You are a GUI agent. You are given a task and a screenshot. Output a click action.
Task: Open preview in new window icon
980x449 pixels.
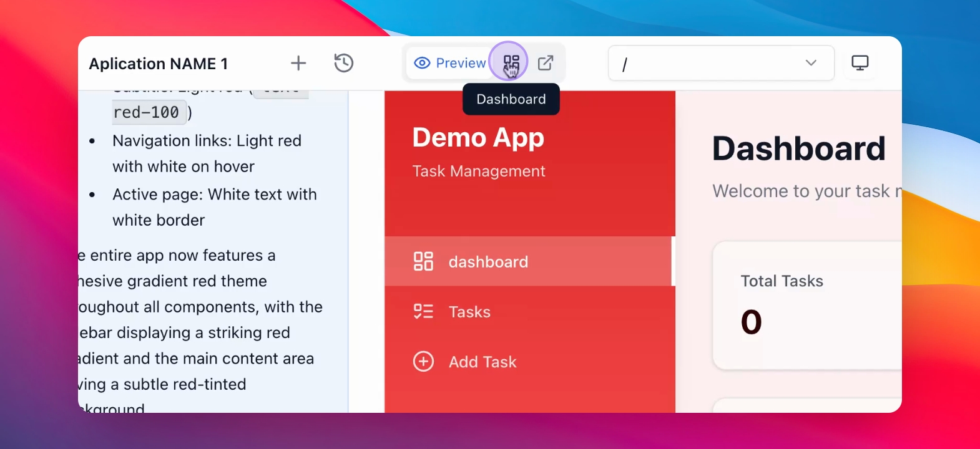546,63
